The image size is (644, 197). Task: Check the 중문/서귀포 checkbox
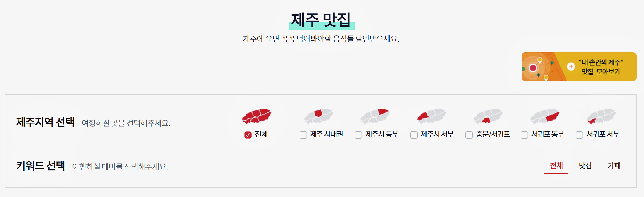pos(469,135)
